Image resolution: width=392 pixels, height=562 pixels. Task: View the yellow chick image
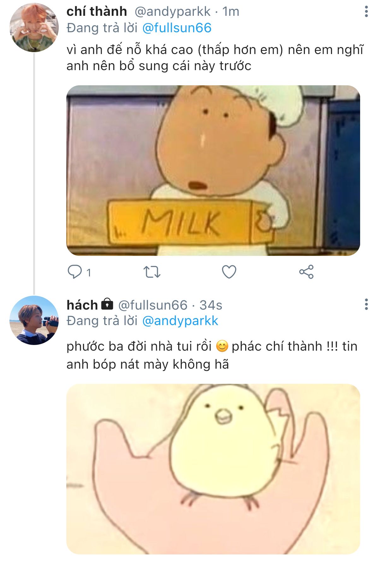(x=213, y=469)
